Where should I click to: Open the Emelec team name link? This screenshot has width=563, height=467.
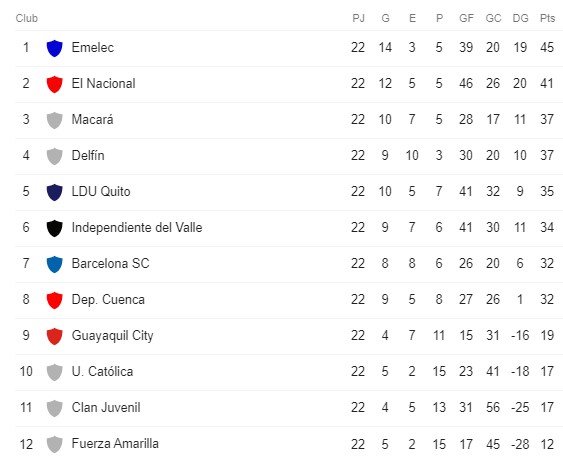(93, 47)
